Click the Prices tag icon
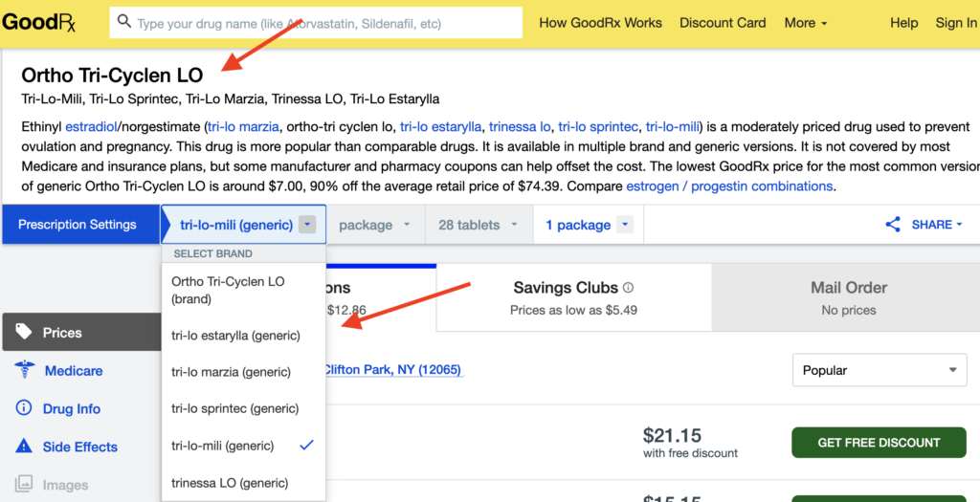This screenshot has height=502, width=980. coord(24,332)
